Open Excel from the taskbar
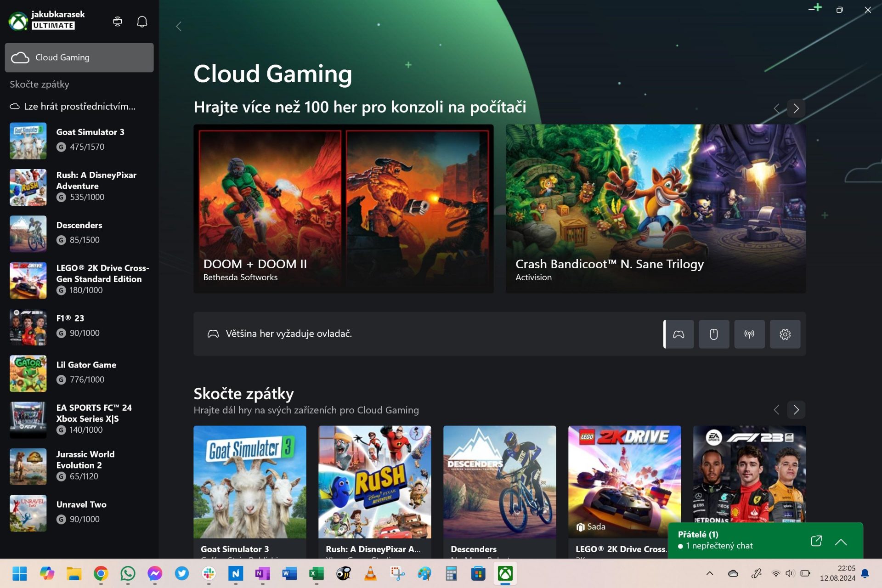The image size is (882, 588). 316,573
